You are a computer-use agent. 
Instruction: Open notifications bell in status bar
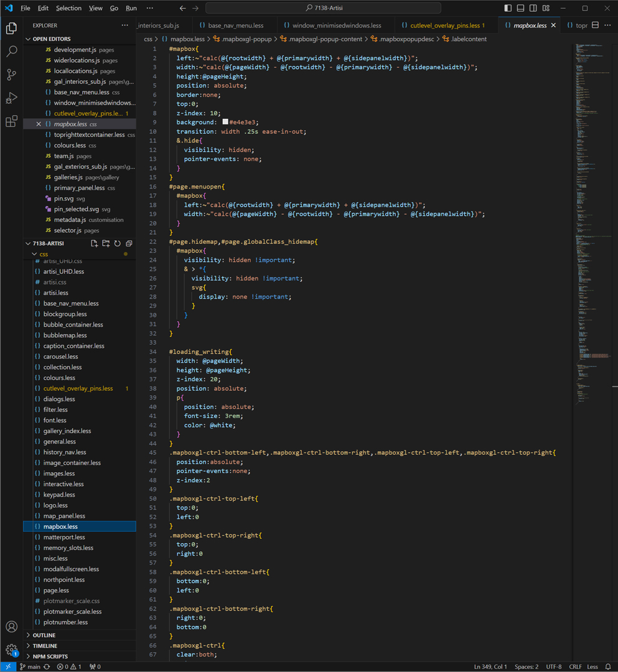607,667
